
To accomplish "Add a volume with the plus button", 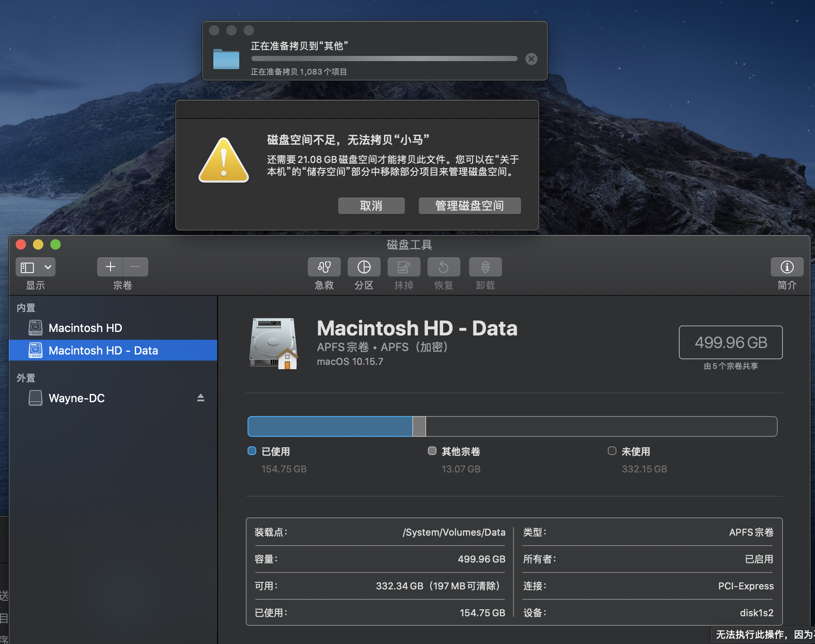I will 110,267.
